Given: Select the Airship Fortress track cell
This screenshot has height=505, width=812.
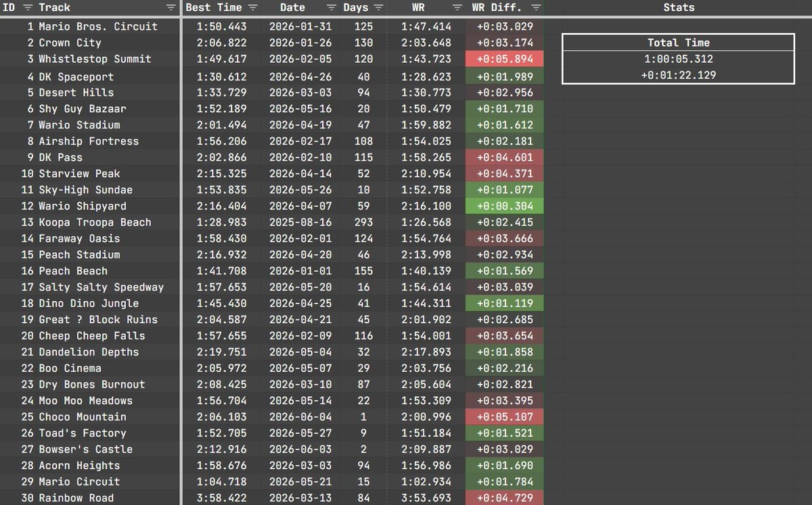Looking at the screenshot, I should 108,141.
